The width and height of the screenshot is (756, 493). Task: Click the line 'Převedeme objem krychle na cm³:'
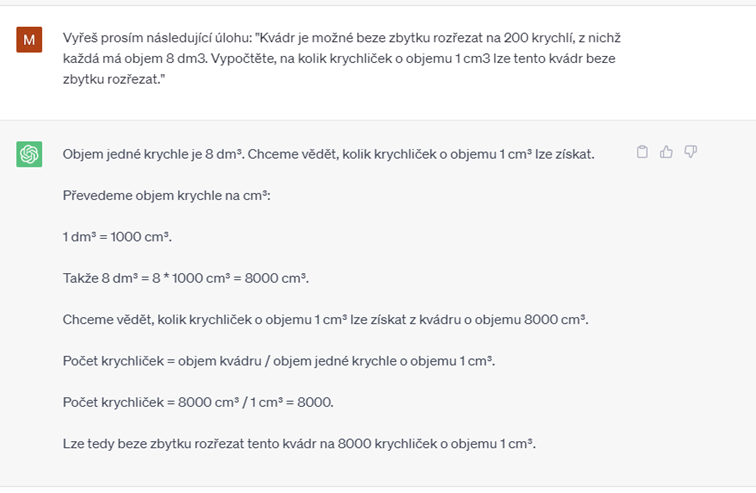click(x=166, y=196)
